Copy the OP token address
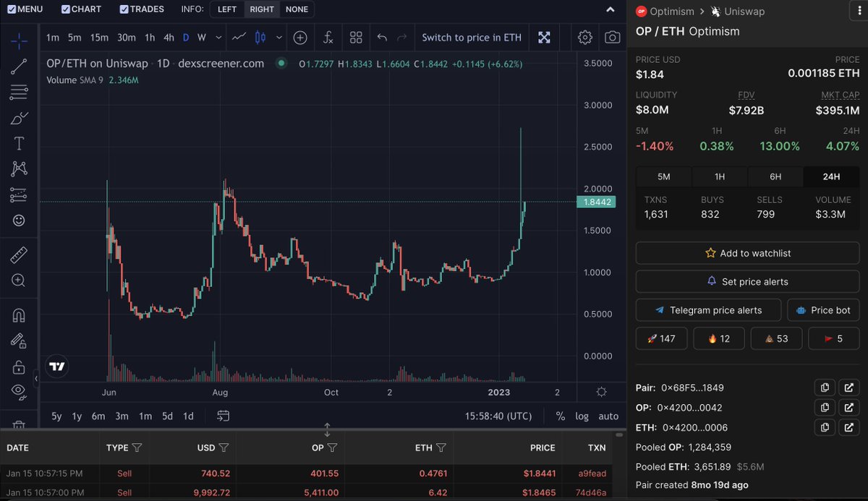The height and width of the screenshot is (501, 868). (x=825, y=408)
